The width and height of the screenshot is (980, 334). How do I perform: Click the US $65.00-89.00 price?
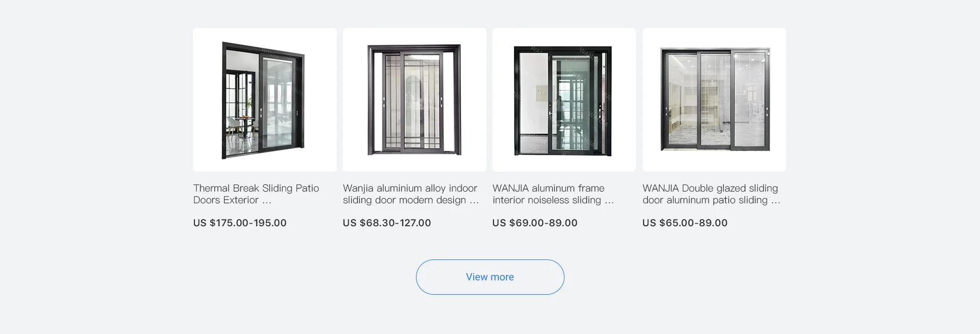684,223
